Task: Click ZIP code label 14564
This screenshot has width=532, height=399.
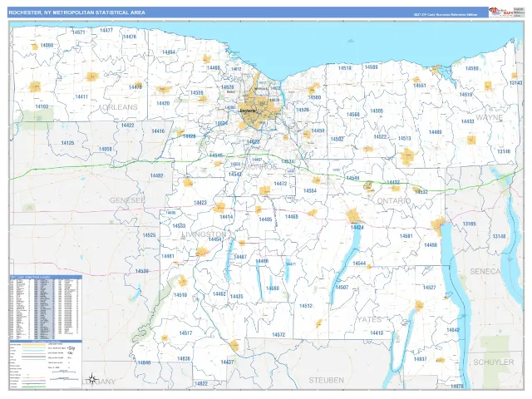Action: [310, 191]
